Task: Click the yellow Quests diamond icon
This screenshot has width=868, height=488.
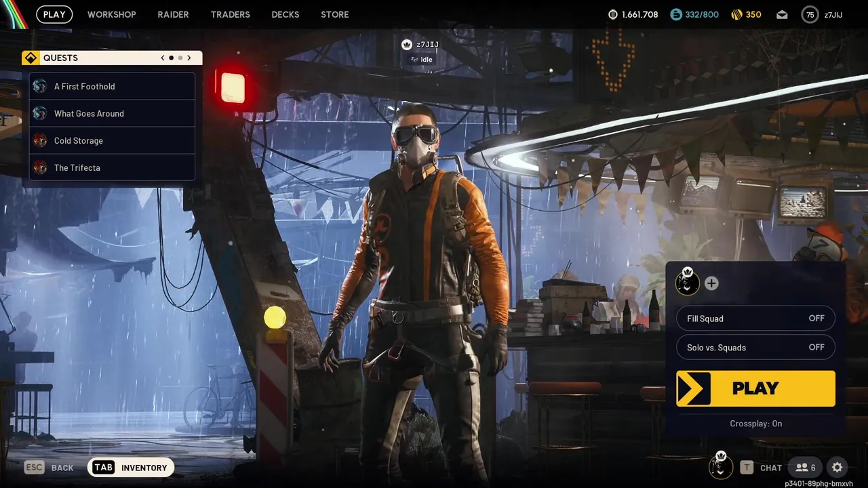Action: point(30,58)
